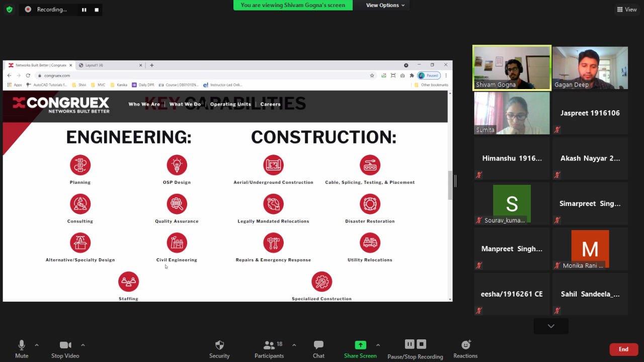Click the red End meeting button
Screen dimensions: 644x362
(623, 349)
